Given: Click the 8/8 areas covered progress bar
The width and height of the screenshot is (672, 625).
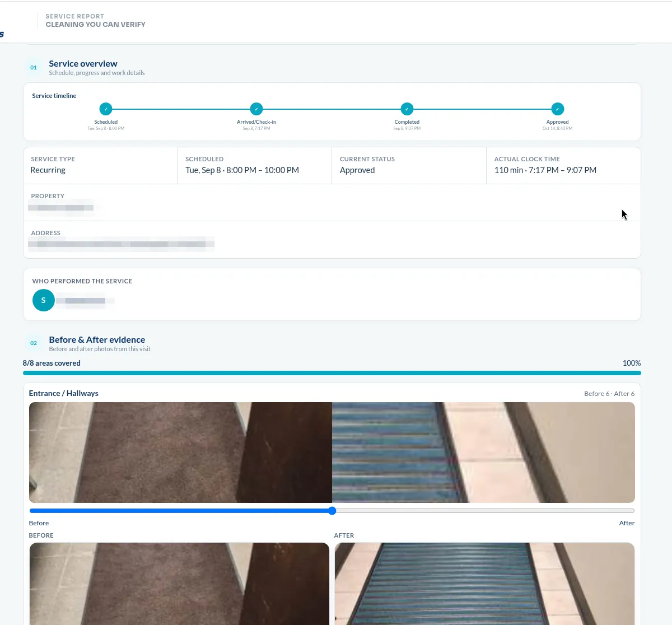Looking at the screenshot, I should (332, 373).
